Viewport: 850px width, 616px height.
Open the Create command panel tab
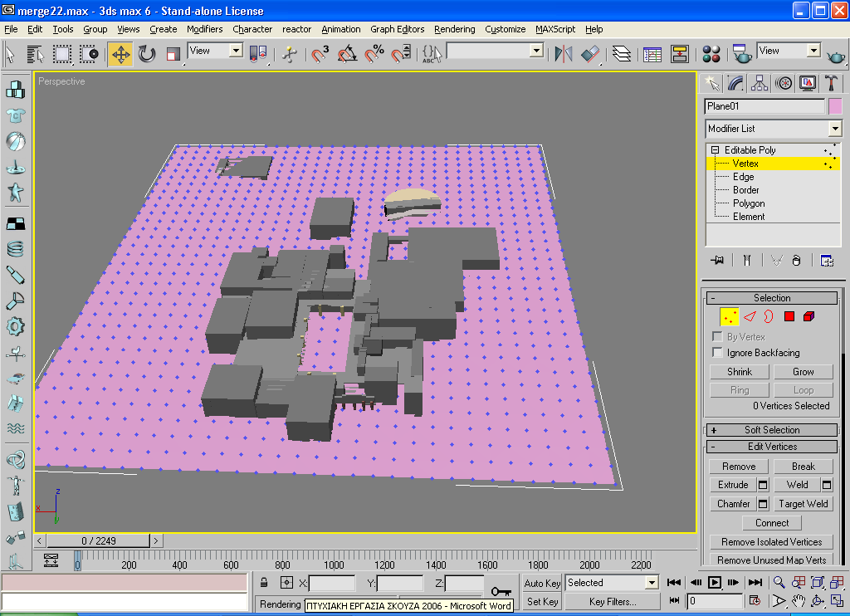[x=711, y=83]
